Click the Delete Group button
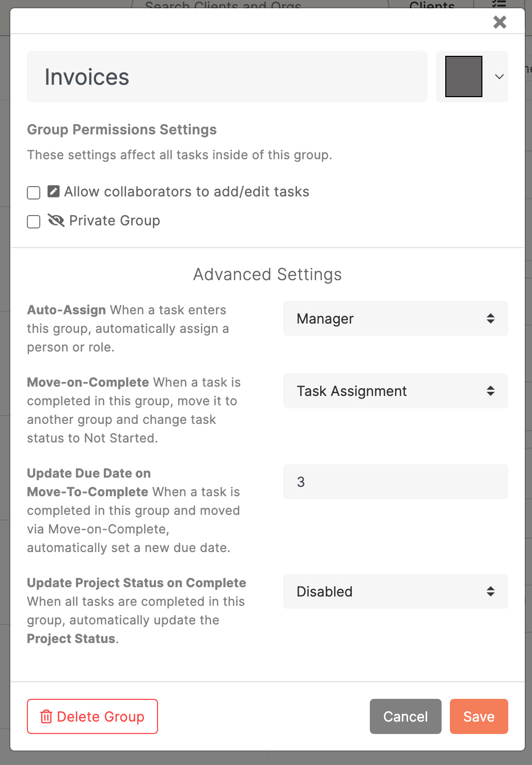Viewport: 532px width, 765px height. pyautogui.click(x=92, y=716)
